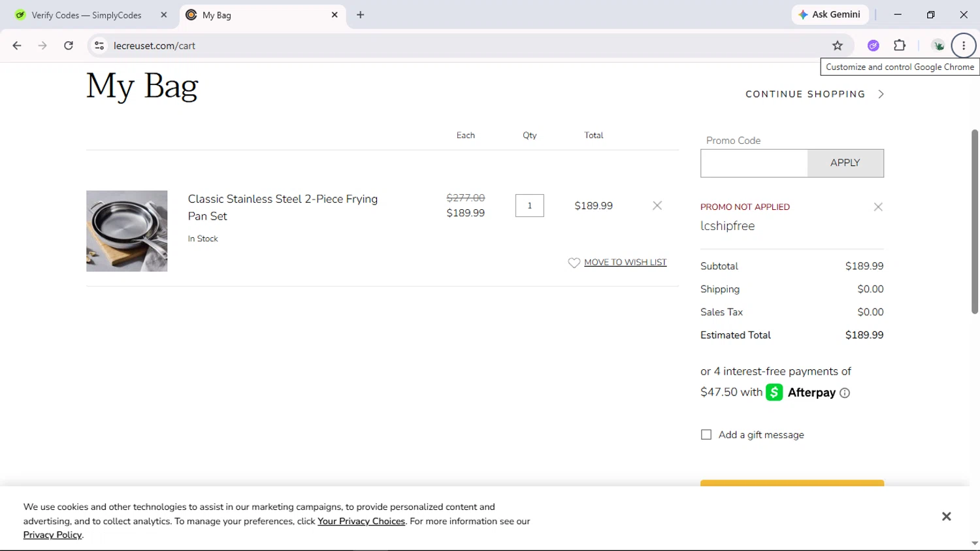Image resolution: width=980 pixels, height=551 pixels.
Task: Click the PROMO NOT APPLIED text
Action: 745,207
